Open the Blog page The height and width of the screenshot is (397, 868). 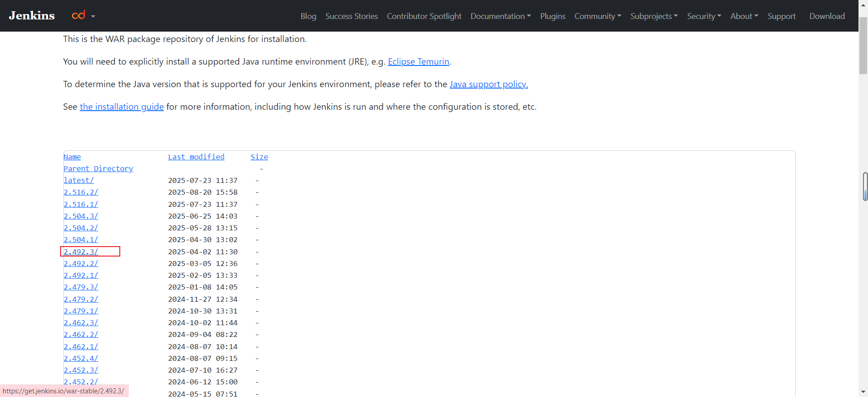[x=308, y=16]
